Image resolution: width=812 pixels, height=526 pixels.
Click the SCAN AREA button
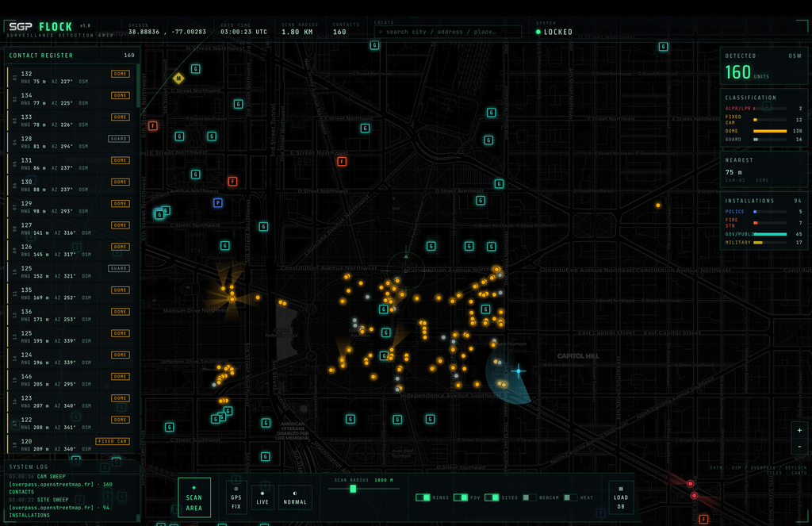tap(194, 497)
